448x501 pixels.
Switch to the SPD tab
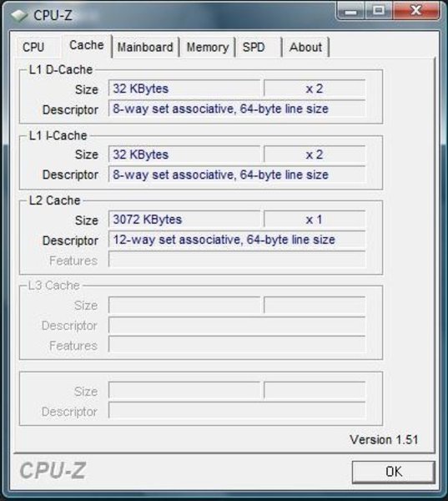pos(259,48)
